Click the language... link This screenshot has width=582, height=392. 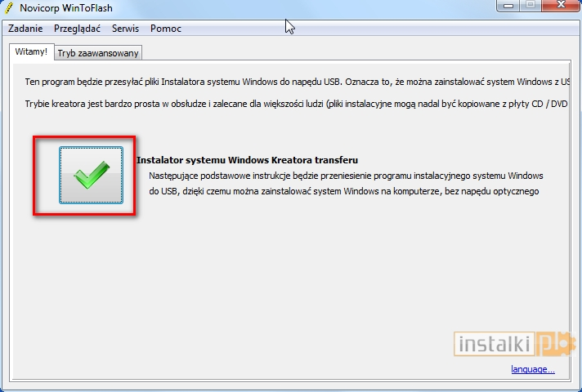[x=532, y=369]
